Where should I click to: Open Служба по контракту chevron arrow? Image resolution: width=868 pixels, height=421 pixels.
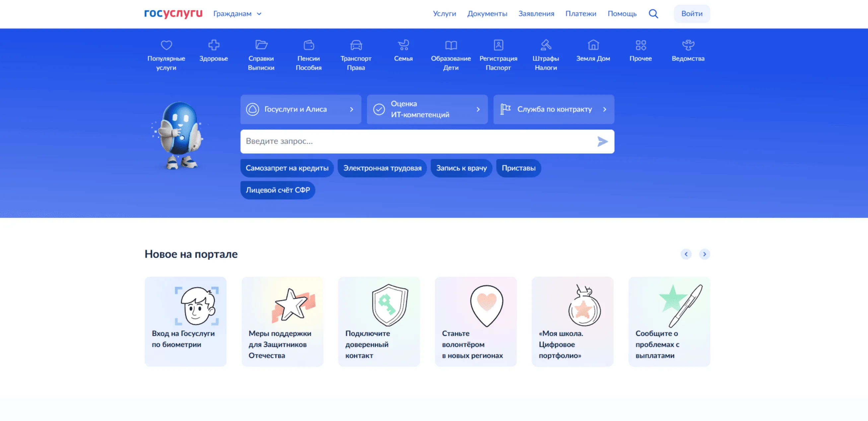tap(605, 109)
